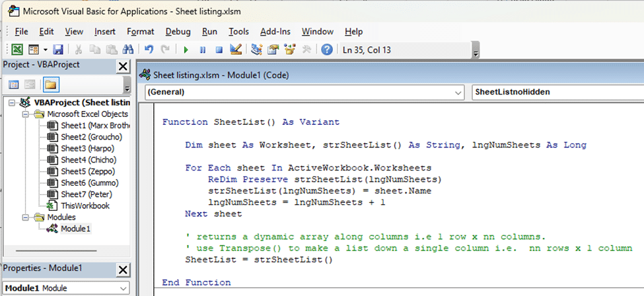Open the Insert UserForm dropdown arrow
The height and width of the screenshot is (296, 644).
tap(45, 50)
